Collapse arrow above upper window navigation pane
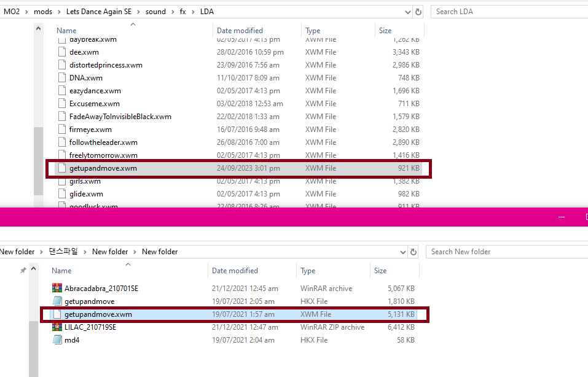This screenshot has height=377, width=588. [x=38, y=28]
